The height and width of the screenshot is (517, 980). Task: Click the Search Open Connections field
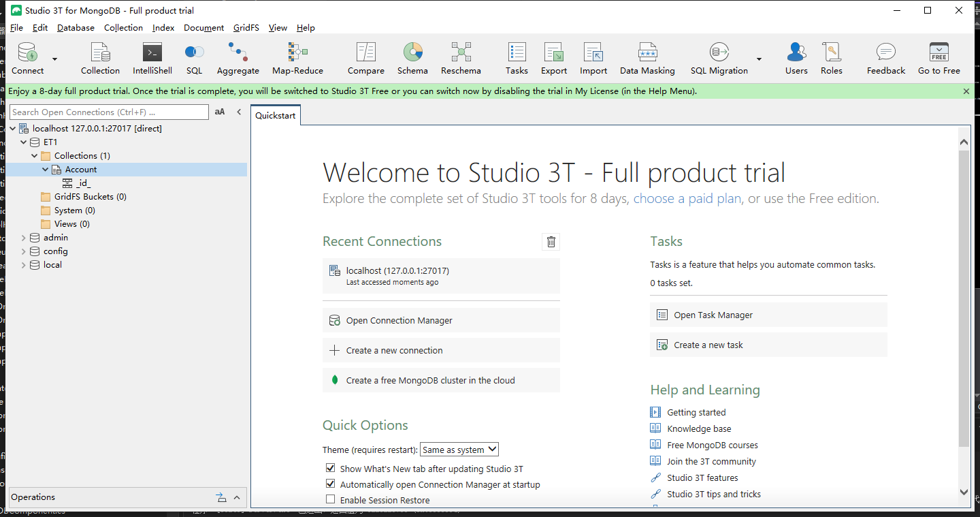(109, 112)
